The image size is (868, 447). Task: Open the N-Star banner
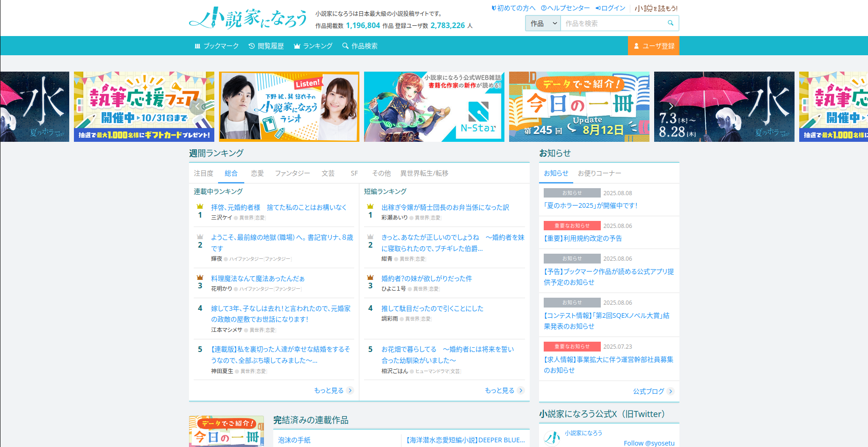(x=434, y=107)
